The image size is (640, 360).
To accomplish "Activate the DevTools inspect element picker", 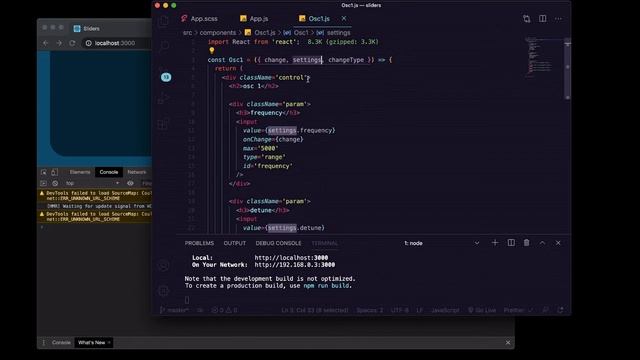I will coord(44,172).
